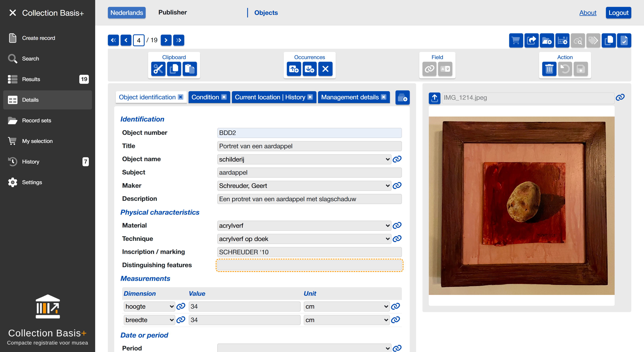The image size is (644, 352).
Task: Click the Logout button
Action: tap(618, 13)
